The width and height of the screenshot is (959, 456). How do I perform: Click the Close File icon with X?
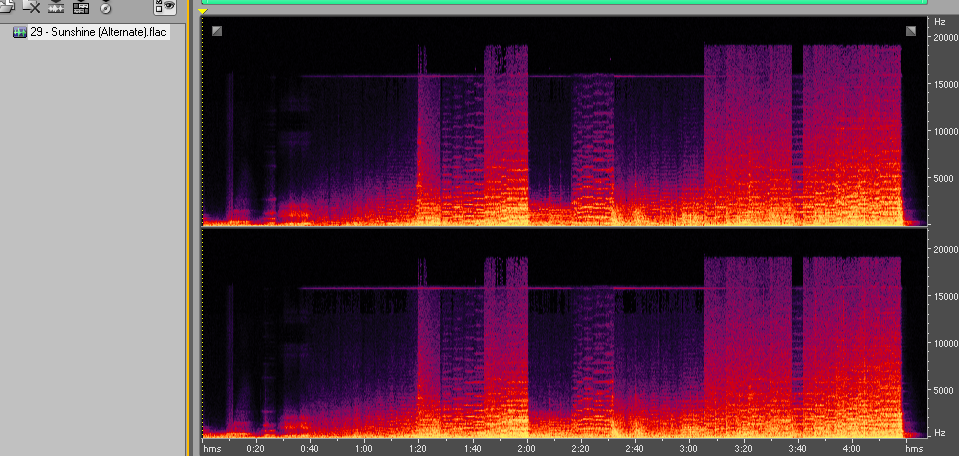(x=31, y=7)
